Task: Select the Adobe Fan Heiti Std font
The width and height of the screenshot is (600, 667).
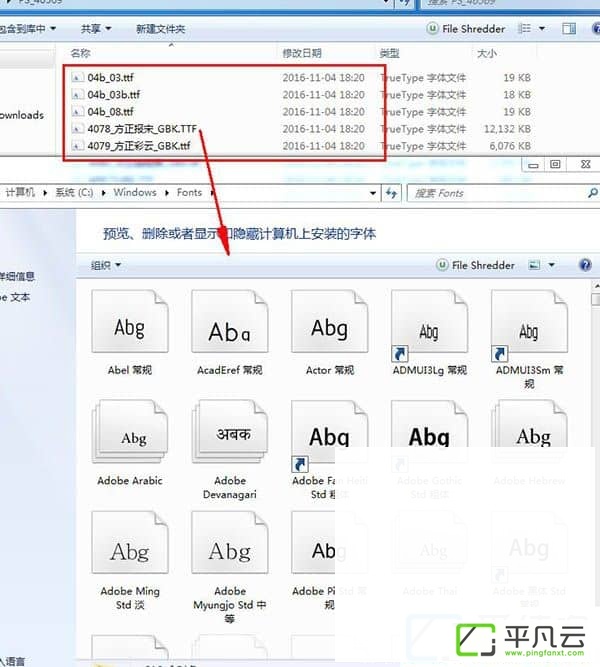Action: coord(330,450)
